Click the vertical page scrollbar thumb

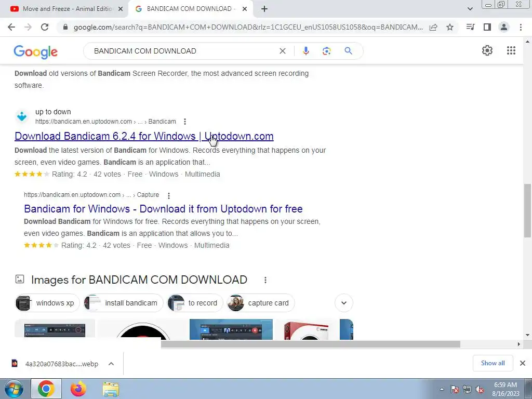(x=527, y=210)
